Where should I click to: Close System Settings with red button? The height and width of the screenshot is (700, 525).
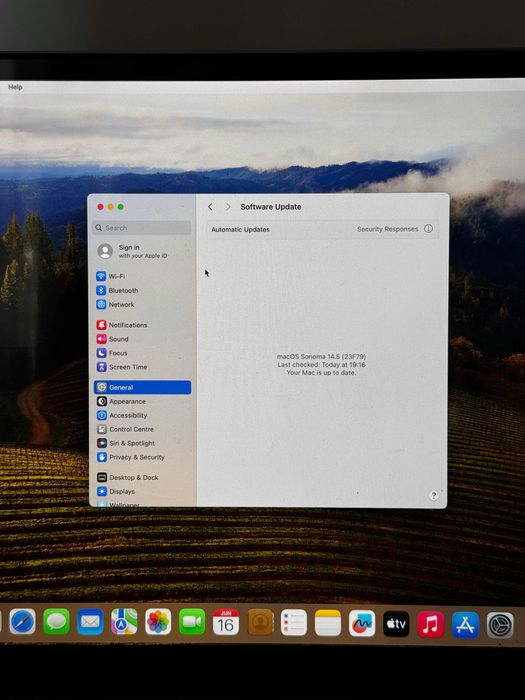100,207
